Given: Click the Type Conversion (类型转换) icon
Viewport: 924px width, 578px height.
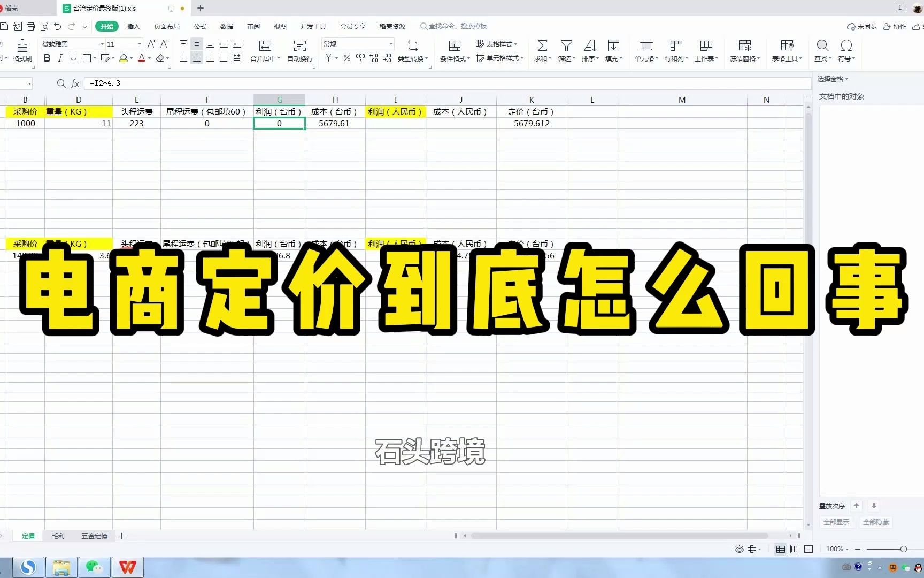Looking at the screenshot, I should (412, 45).
